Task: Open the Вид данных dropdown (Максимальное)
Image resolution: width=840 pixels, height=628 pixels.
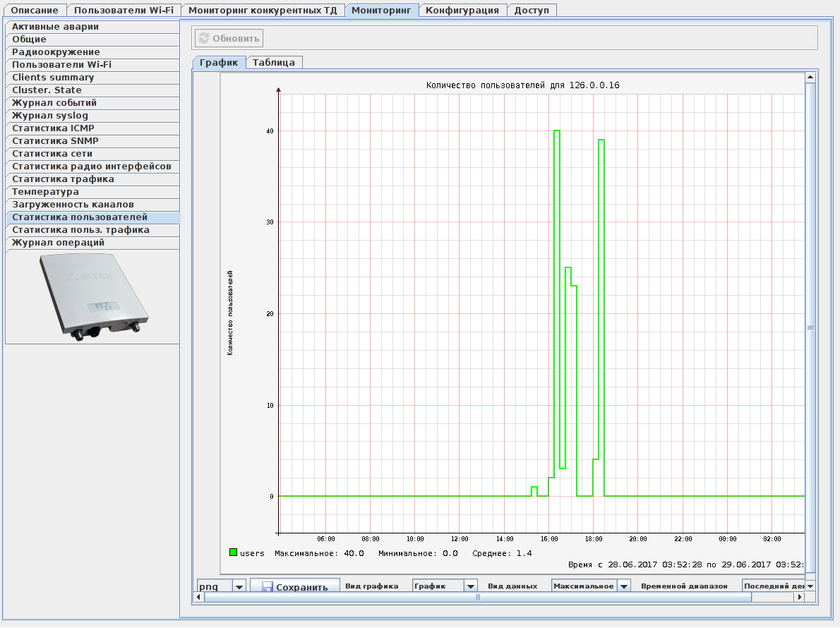Action: pyautogui.click(x=623, y=586)
